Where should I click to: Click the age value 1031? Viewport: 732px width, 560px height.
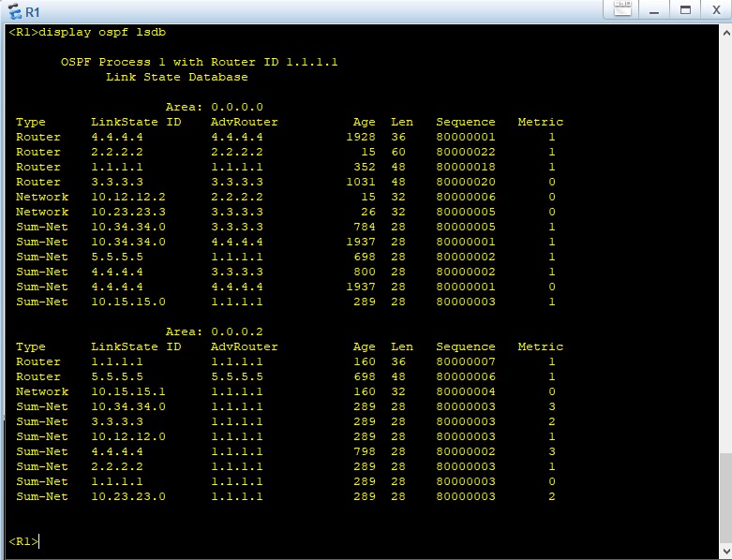pos(361,182)
